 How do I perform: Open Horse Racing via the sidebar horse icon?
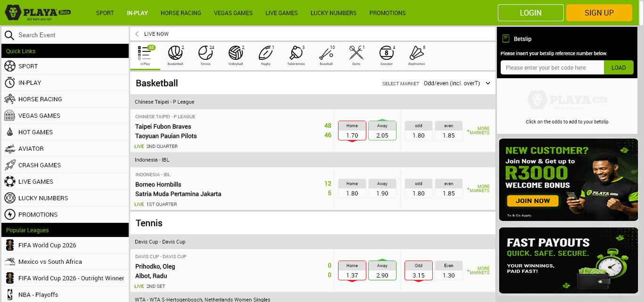pos(9,99)
